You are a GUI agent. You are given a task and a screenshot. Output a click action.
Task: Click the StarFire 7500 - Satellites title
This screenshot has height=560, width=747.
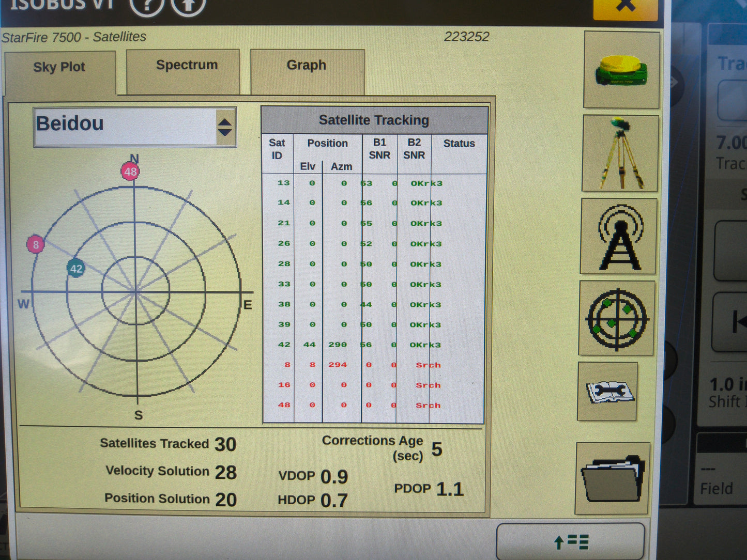[74, 37]
